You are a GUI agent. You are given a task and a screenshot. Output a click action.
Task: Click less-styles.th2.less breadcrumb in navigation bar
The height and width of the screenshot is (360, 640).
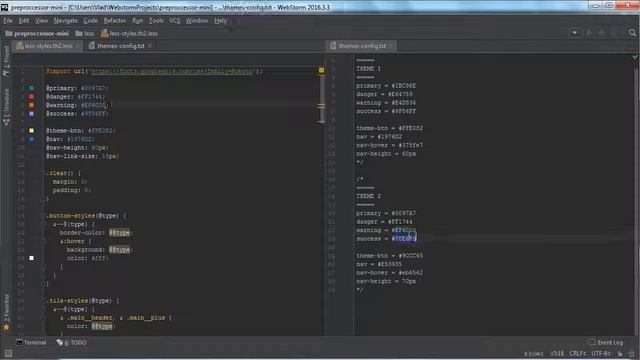(129, 33)
